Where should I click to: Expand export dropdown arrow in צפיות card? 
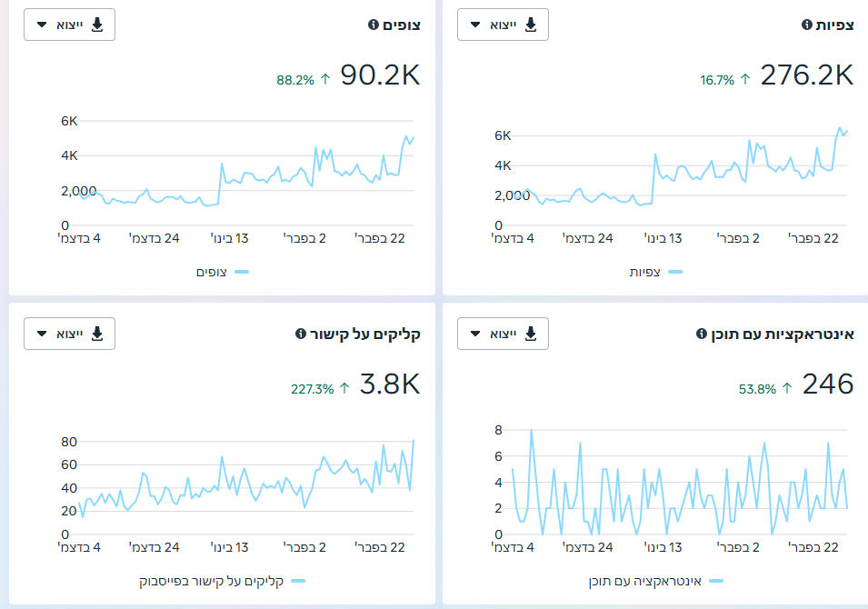click(x=475, y=25)
